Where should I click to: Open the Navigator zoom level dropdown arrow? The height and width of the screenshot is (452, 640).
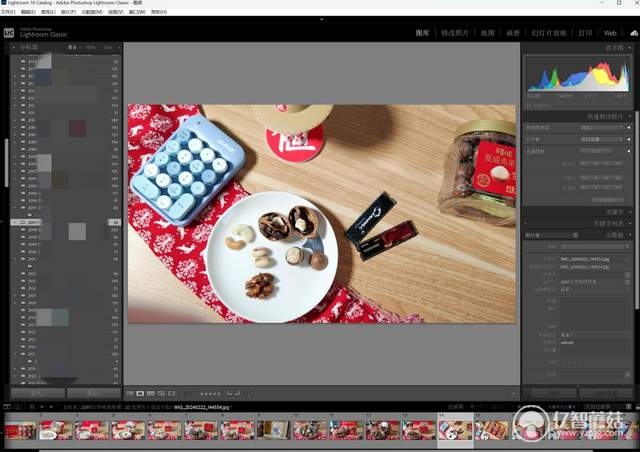[119, 47]
